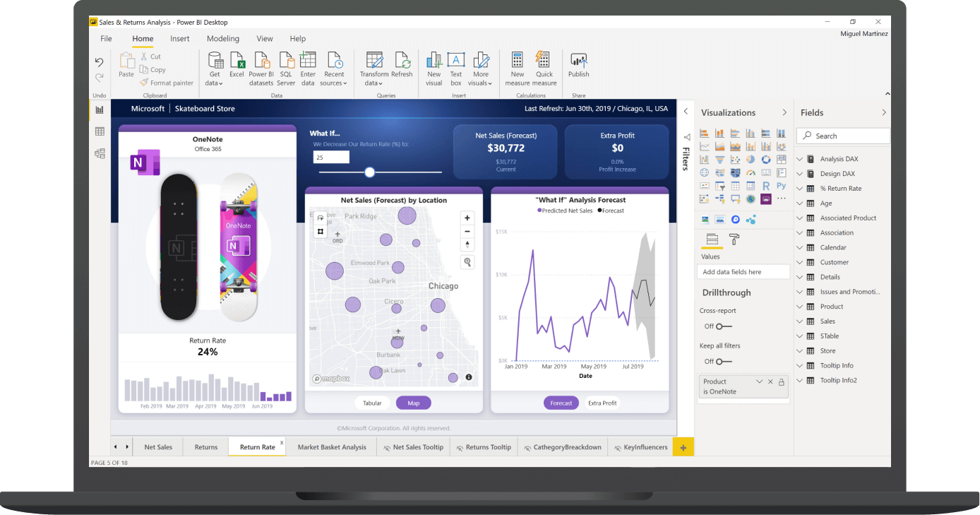Click the map search magnifier
Viewport: 980px width, 515px height.
tap(467, 262)
